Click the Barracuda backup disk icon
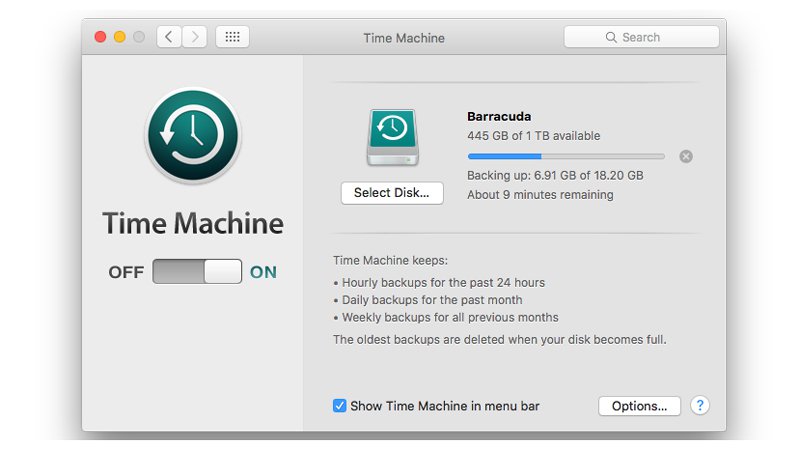The image size is (800, 450). 392,138
